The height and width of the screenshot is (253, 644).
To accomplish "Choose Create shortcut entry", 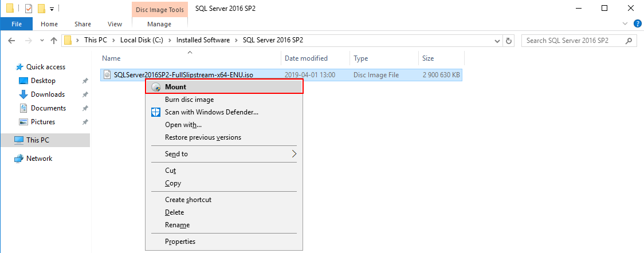I will pos(224,200).
